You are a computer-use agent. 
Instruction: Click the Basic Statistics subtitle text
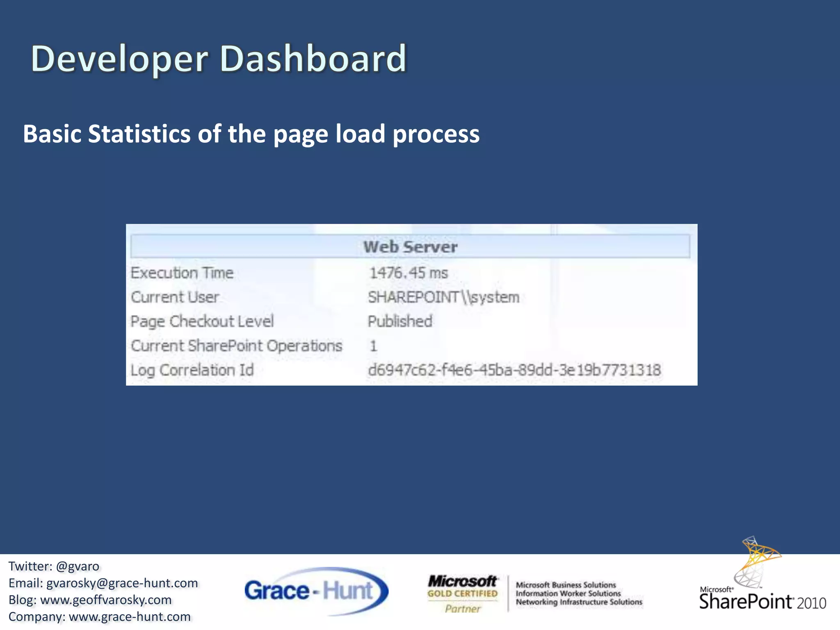[x=251, y=134]
